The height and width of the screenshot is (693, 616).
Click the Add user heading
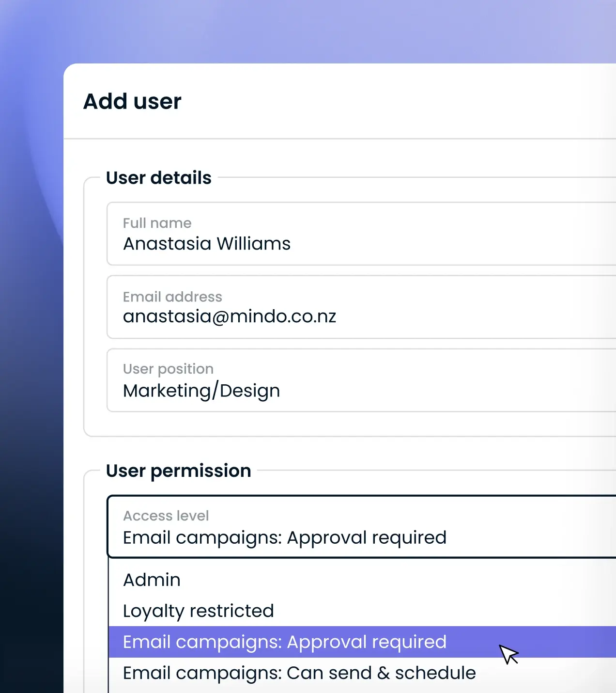pyautogui.click(x=132, y=101)
